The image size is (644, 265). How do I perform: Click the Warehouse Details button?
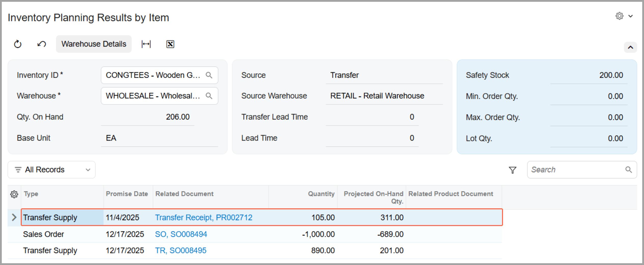coord(94,44)
